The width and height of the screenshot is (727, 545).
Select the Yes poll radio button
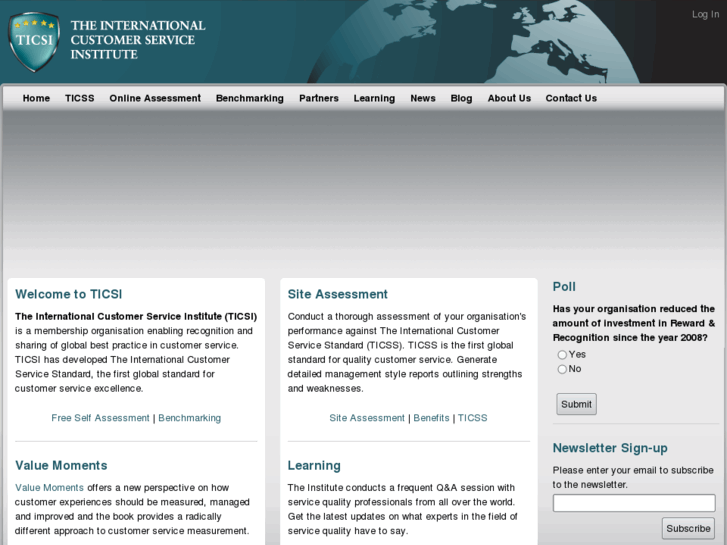[x=562, y=355]
